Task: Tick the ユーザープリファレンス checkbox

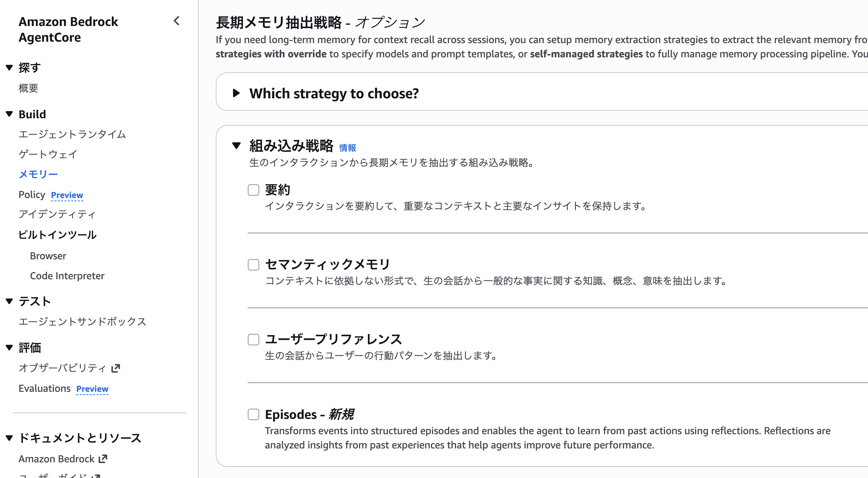Action: click(x=253, y=339)
